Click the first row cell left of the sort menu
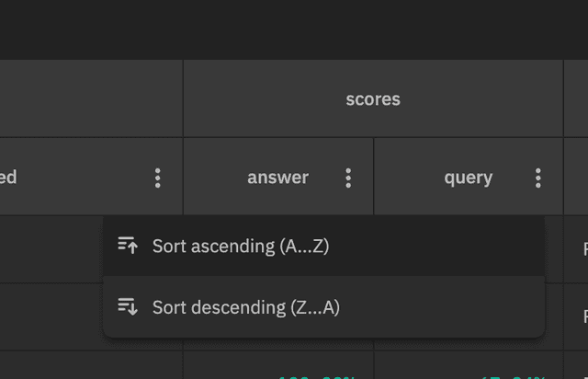The height and width of the screenshot is (379, 588). (51, 249)
